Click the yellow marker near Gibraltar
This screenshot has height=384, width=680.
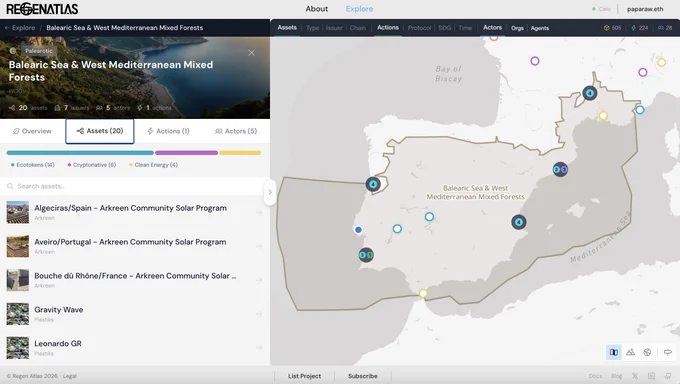click(x=423, y=293)
